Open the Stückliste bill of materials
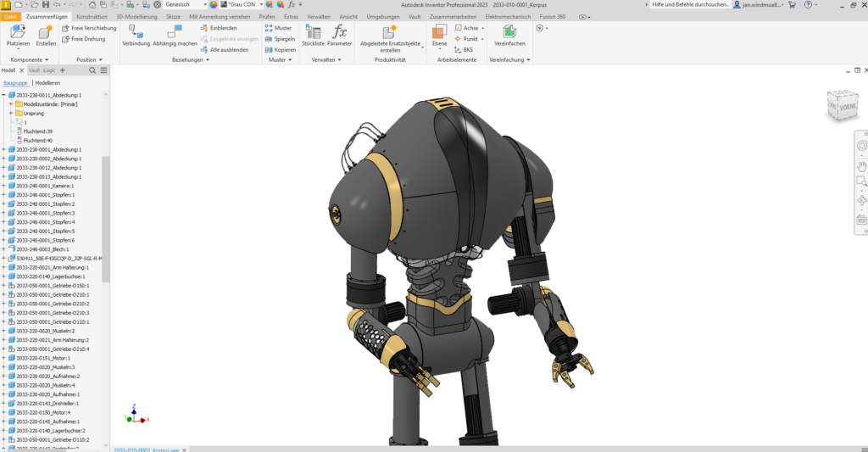Screen dimensions: 868x452 (313, 36)
